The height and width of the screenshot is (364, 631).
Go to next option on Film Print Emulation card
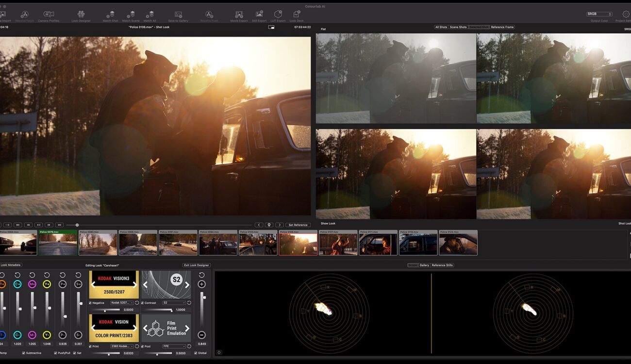(187, 328)
